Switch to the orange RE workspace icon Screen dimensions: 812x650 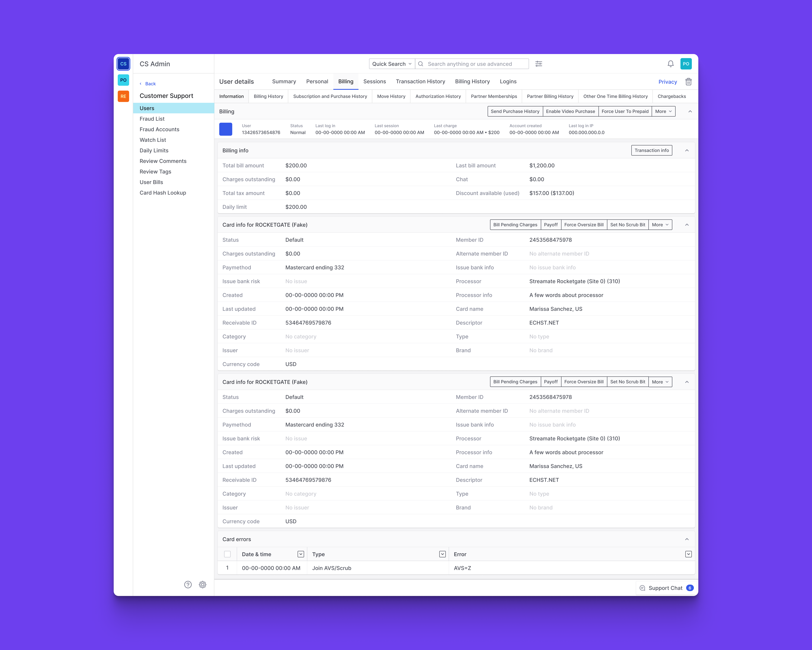tap(123, 96)
